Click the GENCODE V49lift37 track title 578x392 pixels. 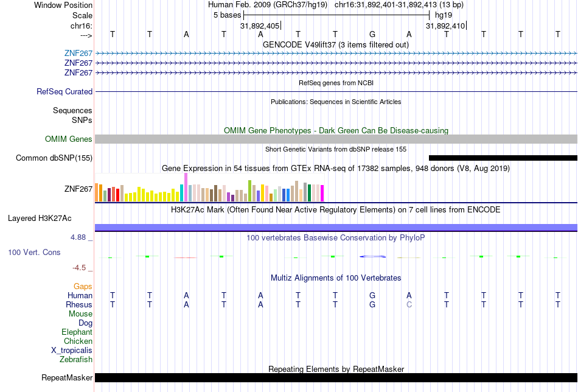pos(336,44)
